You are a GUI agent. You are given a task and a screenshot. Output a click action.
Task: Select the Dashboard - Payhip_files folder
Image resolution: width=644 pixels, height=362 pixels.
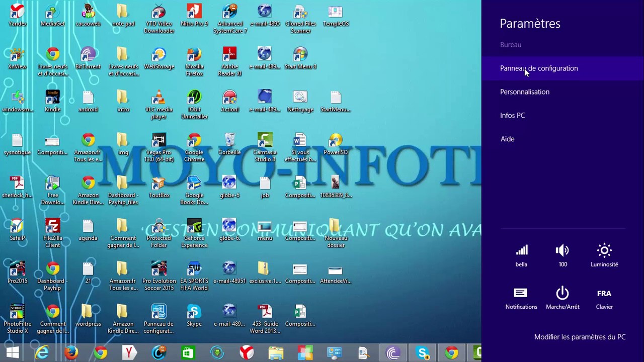click(123, 191)
